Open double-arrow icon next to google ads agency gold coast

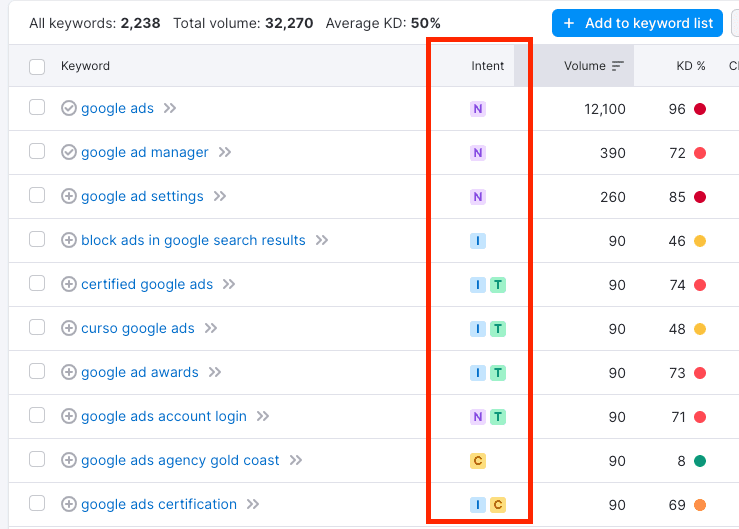(296, 460)
